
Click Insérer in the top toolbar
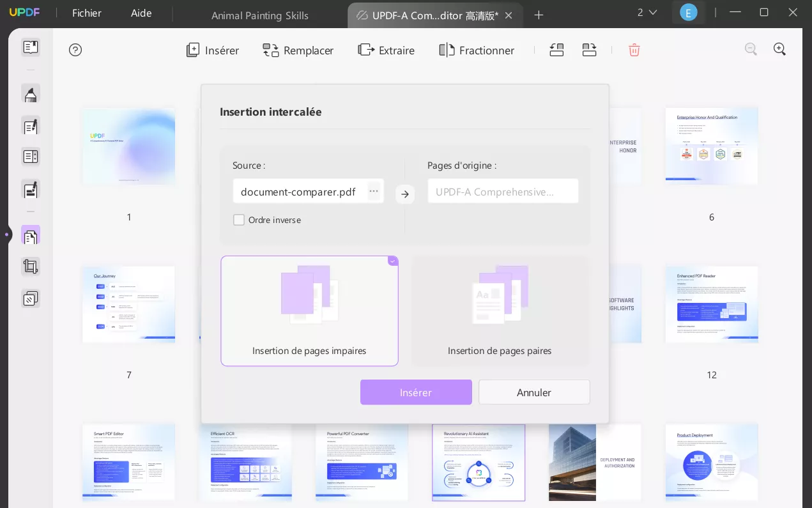coord(213,50)
